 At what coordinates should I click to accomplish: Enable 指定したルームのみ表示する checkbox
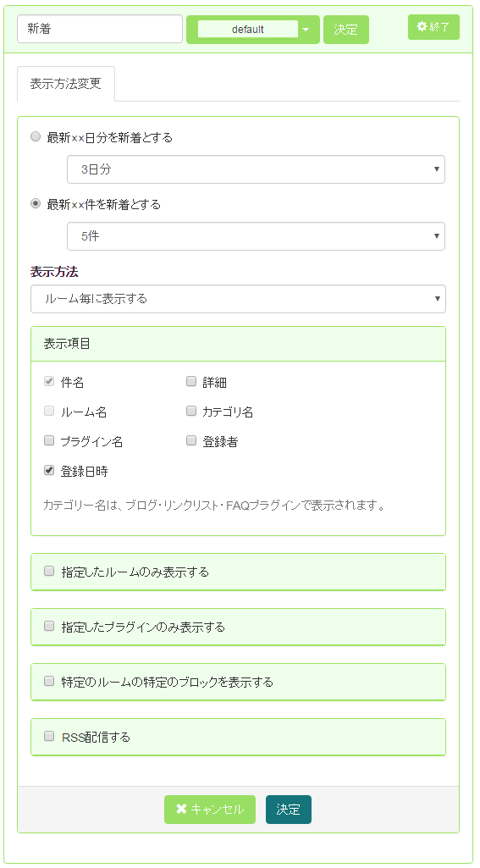click(x=49, y=571)
